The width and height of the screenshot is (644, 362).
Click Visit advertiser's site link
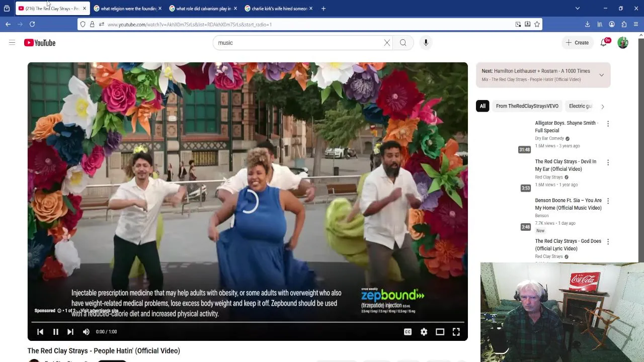(x=99, y=311)
